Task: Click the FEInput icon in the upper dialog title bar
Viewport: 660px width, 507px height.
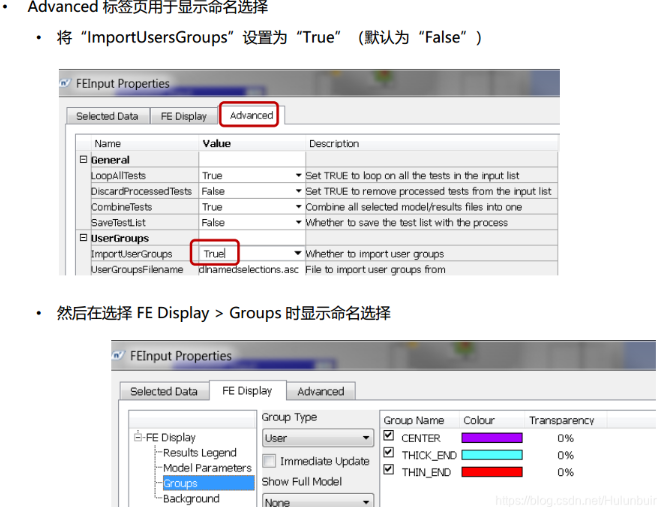Action: click(66, 83)
